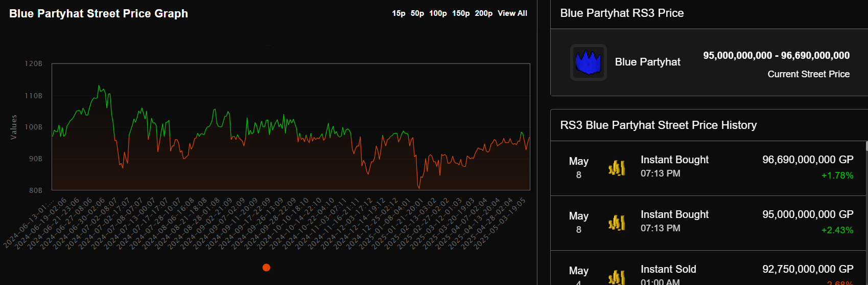Viewport: 868px width, 285px height.
Task: Click the 110B y-axis label
Action: click(x=34, y=96)
